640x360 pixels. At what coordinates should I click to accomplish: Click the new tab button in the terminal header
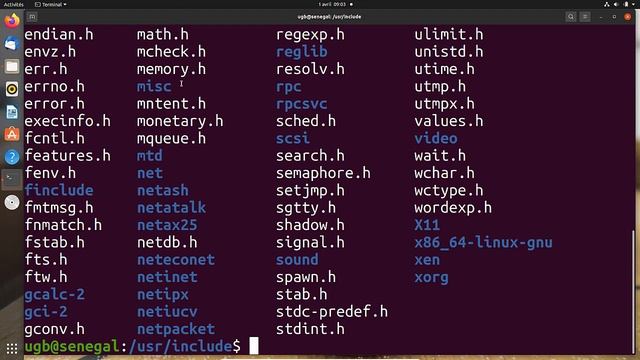tap(32, 17)
